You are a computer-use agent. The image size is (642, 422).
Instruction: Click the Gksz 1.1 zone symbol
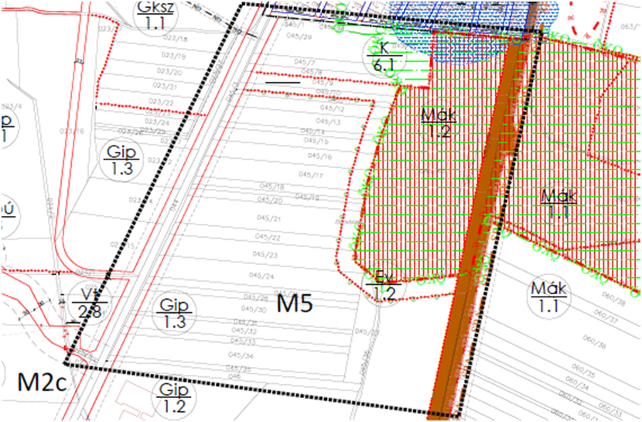tap(148, 12)
